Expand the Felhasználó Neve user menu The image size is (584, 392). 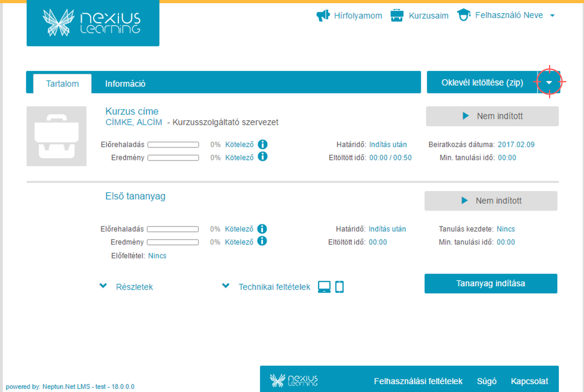[552, 15]
